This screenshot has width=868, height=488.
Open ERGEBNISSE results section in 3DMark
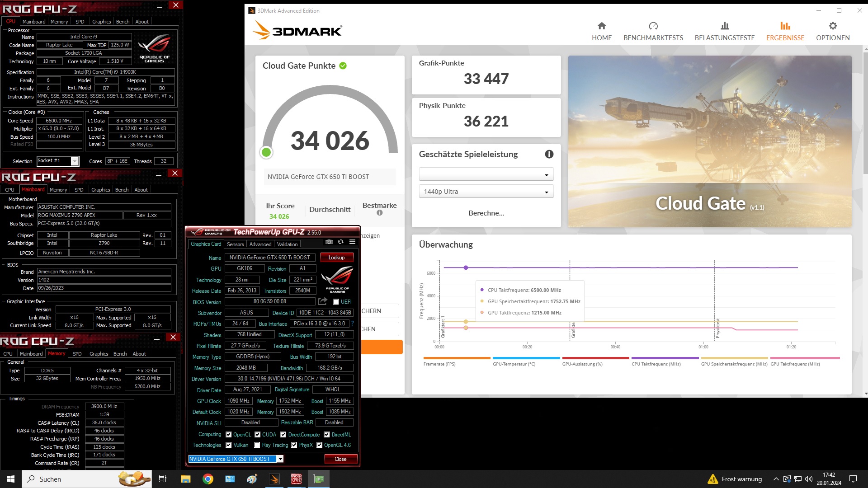[x=785, y=31]
